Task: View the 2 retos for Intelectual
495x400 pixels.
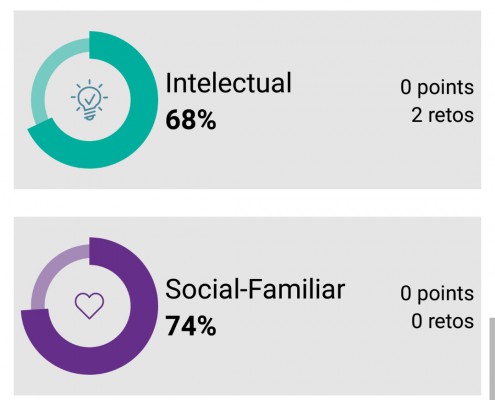Action: pyautogui.click(x=442, y=115)
